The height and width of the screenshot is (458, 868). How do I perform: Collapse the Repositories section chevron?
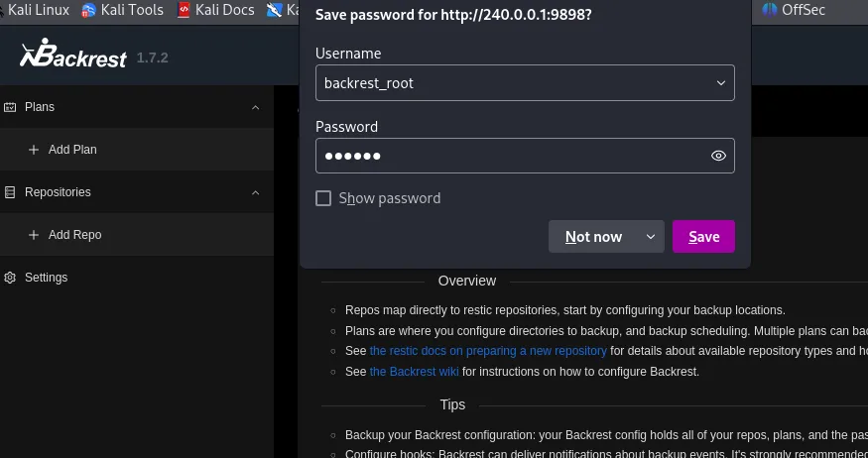[x=255, y=192]
